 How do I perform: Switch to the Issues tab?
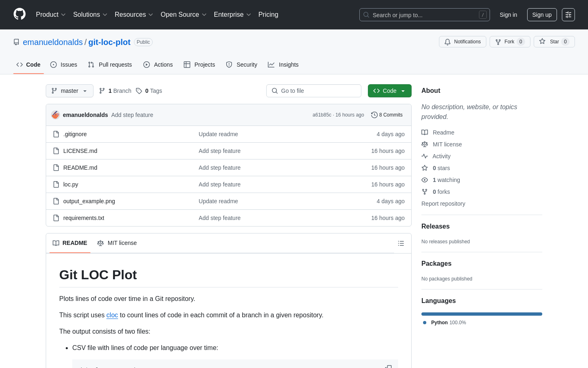[64, 65]
